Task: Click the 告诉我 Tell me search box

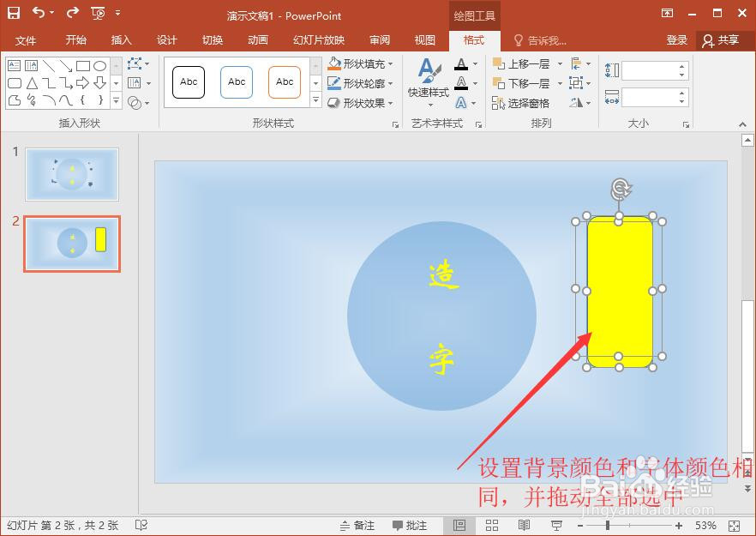Action: [x=540, y=40]
